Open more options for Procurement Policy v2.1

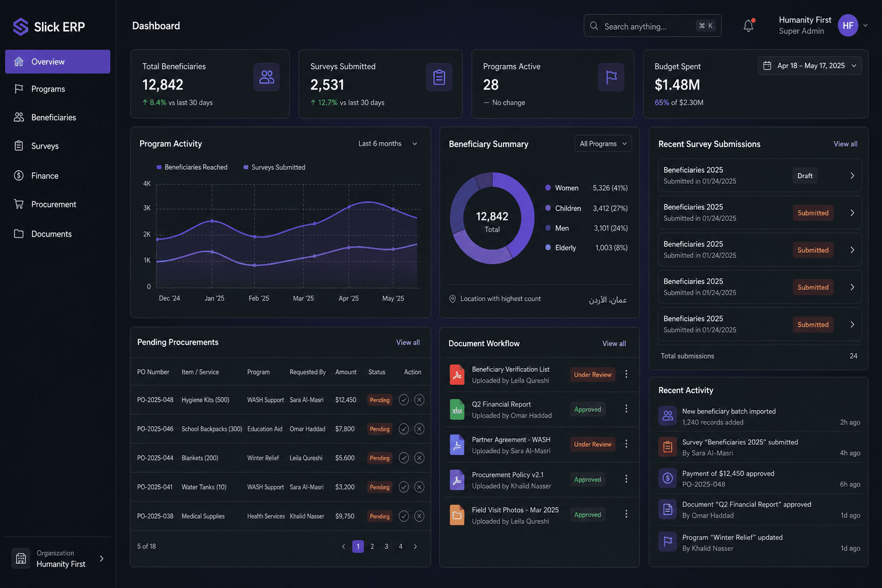626,479
